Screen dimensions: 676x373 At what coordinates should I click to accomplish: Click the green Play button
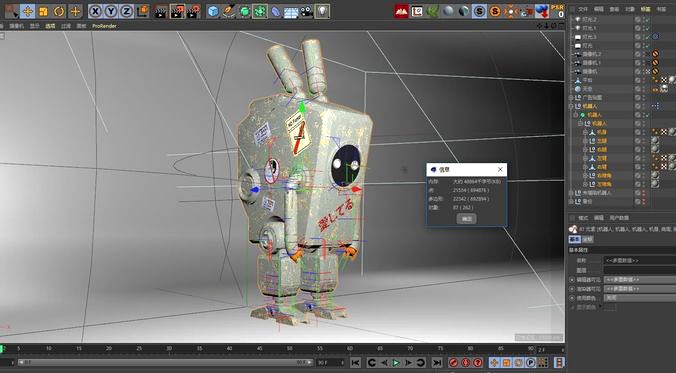[x=396, y=363]
